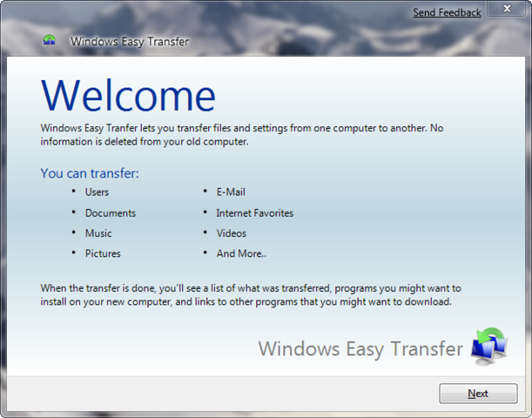Image resolution: width=532 pixels, height=418 pixels.
Task: Click the Next button
Action: point(478,393)
